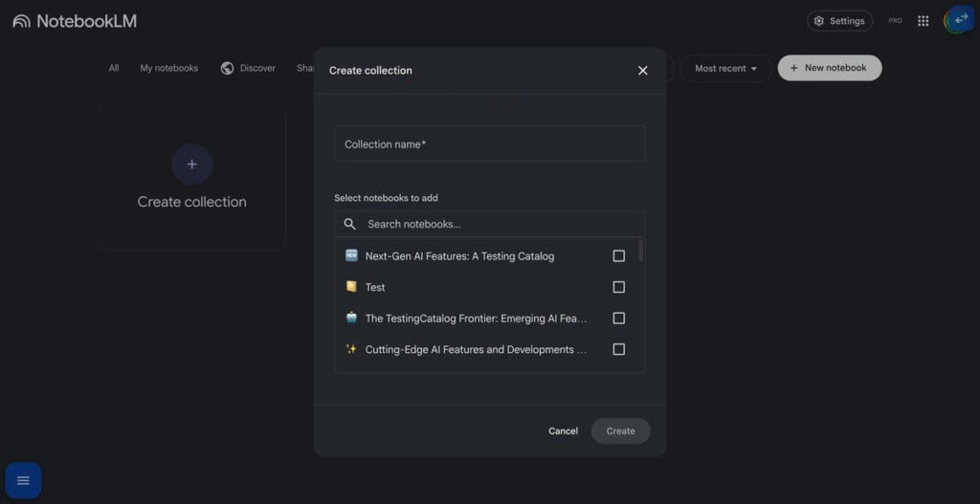Screen dimensions: 980x504
Task: Check the Next-Gen AI Features checkbox
Action: (619, 256)
